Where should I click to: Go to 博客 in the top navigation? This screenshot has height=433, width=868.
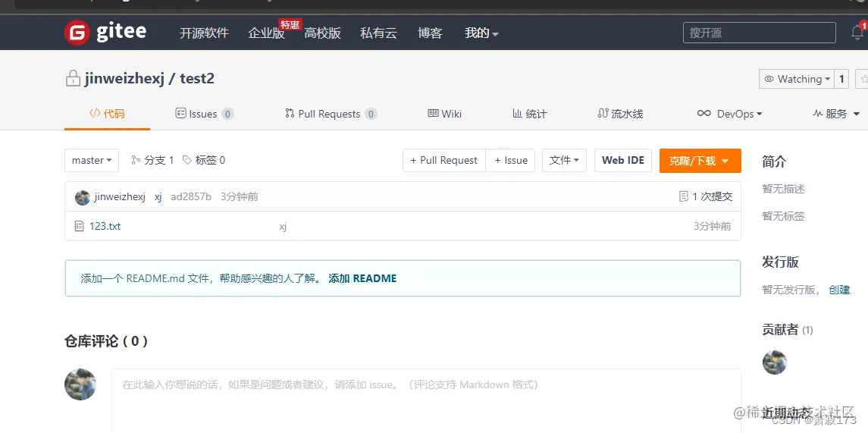[x=430, y=33]
